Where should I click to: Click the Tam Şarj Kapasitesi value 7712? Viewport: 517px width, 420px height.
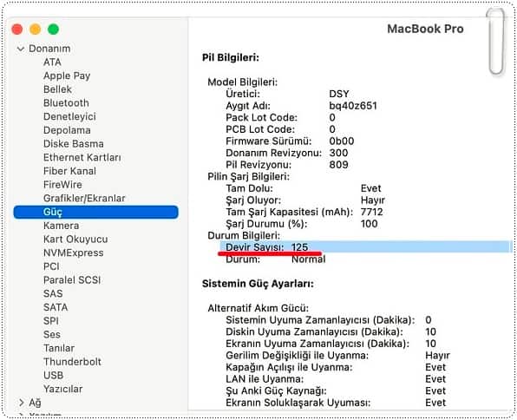[371, 212]
